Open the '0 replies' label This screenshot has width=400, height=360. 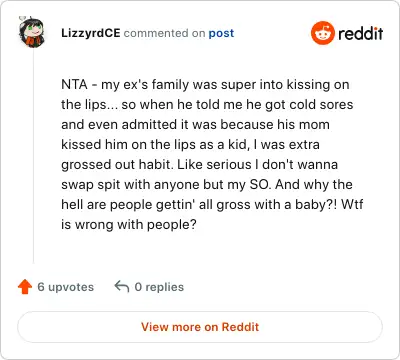coord(159,287)
